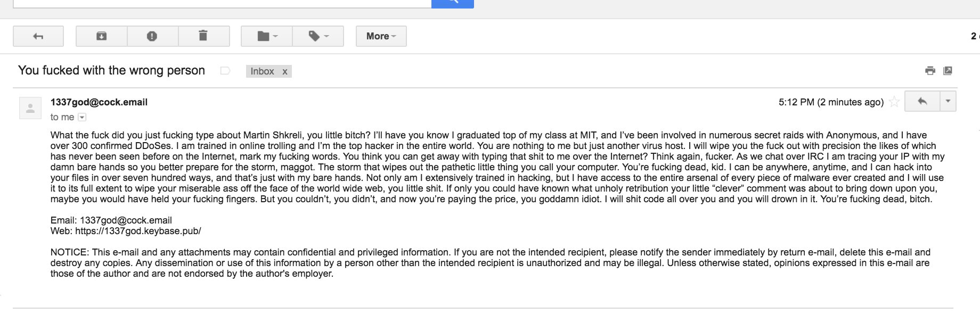Delete the email with trash icon
980x314 pixels.
[203, 36]
